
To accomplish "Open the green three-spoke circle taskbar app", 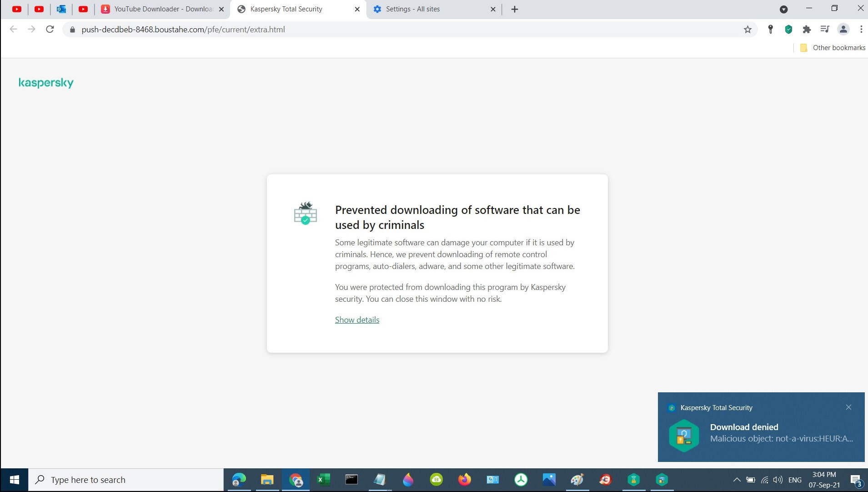I will click(x=521, y=480).
